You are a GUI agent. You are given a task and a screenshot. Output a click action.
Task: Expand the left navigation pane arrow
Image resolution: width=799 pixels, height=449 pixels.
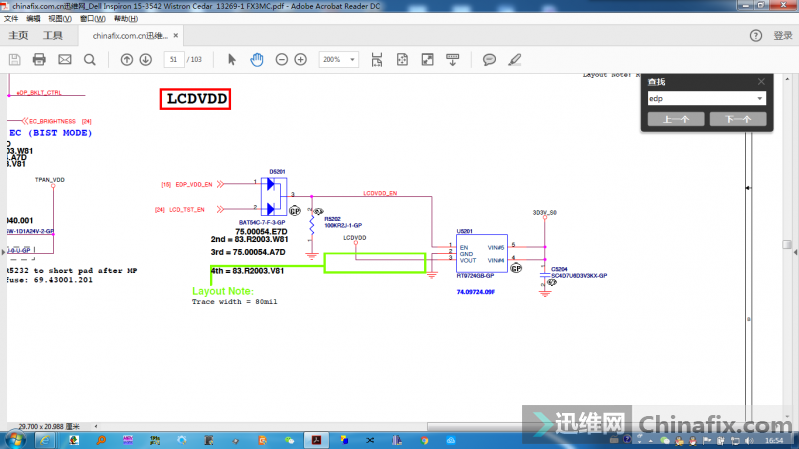coord(3,252)
